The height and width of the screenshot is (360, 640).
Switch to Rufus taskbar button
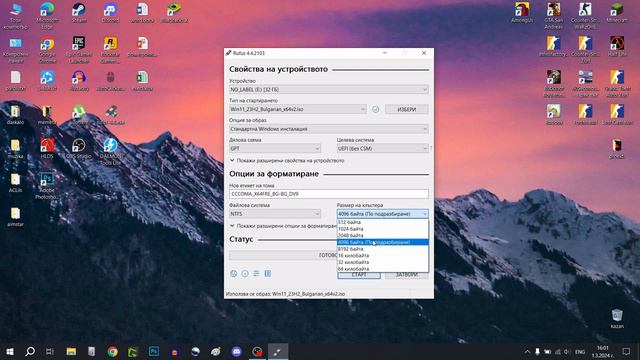pyautogui.click(x=278, y=351)
